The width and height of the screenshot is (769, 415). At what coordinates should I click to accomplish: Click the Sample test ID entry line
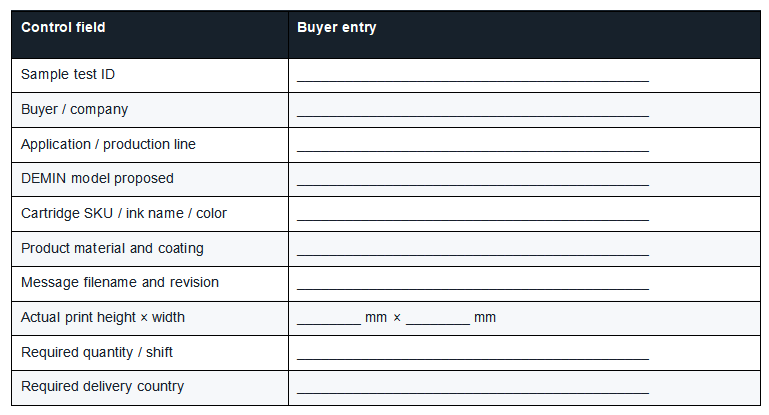(x=473, y=76)
